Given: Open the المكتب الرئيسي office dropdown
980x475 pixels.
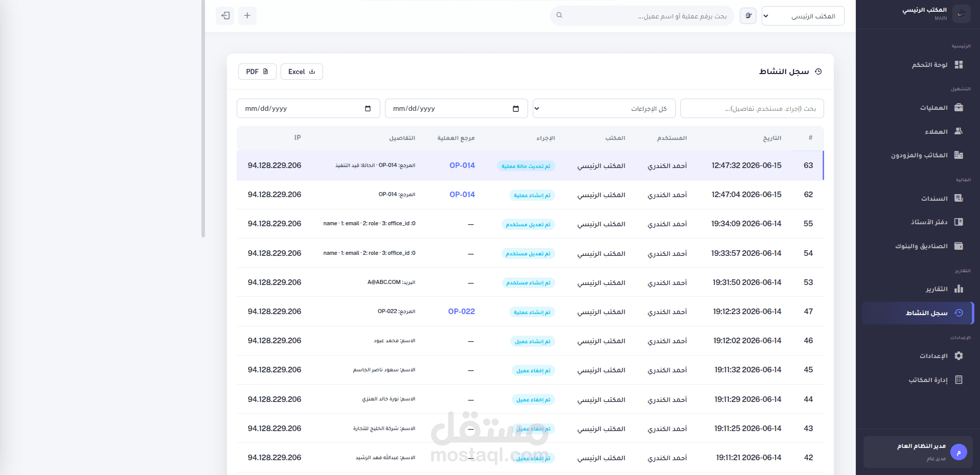Looking at the screenshot, I should (x=803, y=16).
